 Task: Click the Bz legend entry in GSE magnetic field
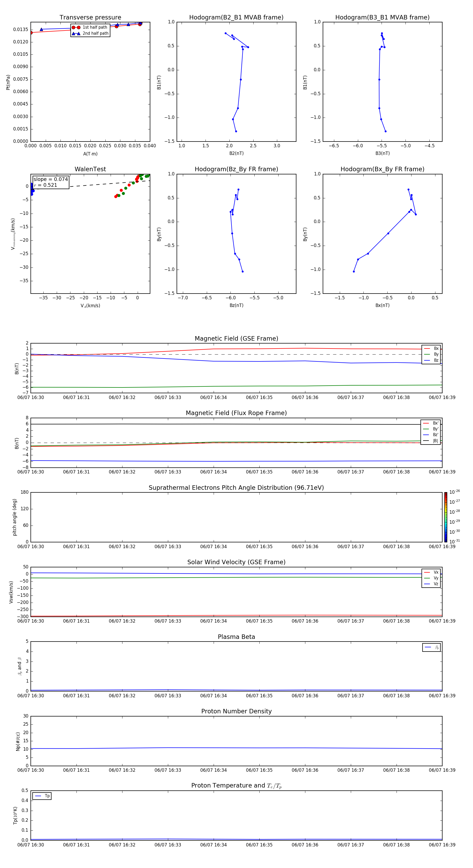coord(431,361)
